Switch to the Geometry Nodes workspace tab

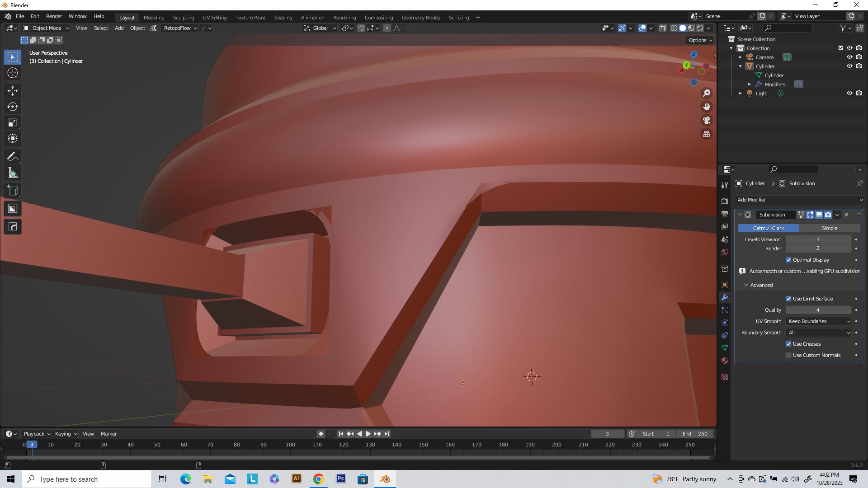click(x=420, y=18)
